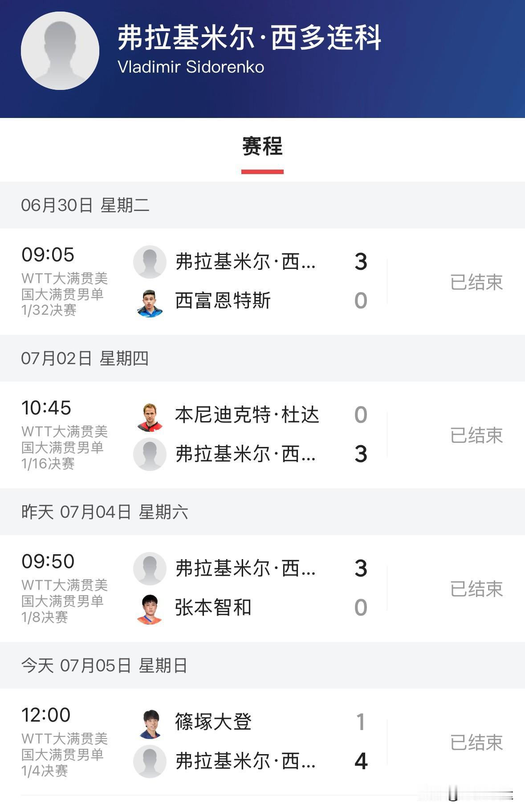This screenshot has height=812, width=525.
Task: Select the 今天 07月05日 星期日 date header
Action: [x=262, y=666]
